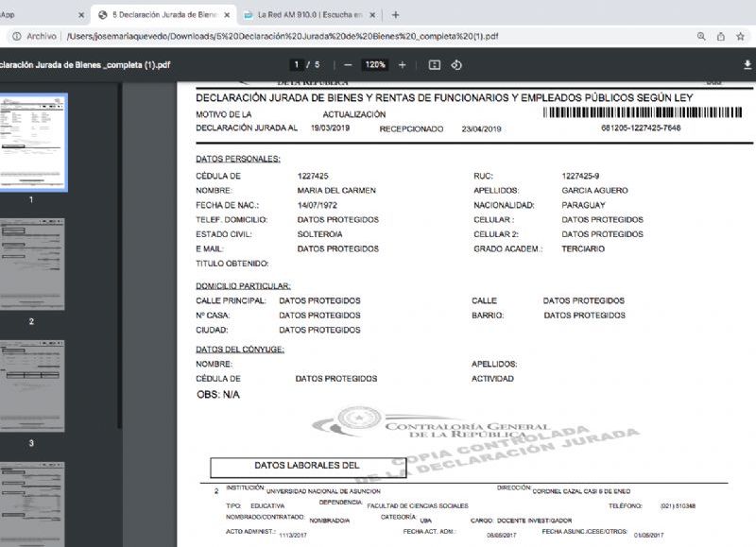756x547 pixels.
Task: Close the partially visible App tab
Action: pyautogui.click(x=81, y=15)
